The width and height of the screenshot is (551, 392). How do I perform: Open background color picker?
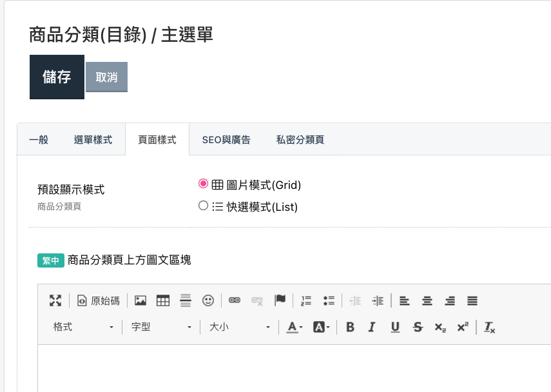[321, 327]
